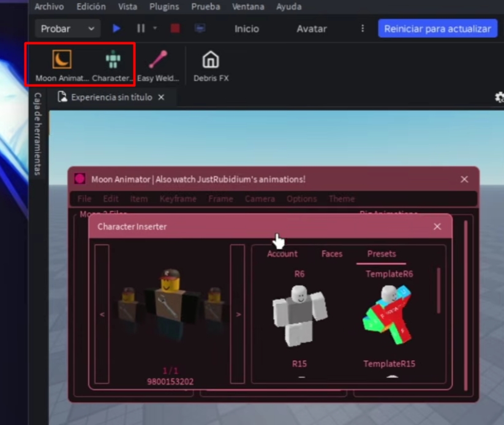The height and width of the screenshot is (425, 504).
Task: Close the Moon Animator window
Action: (464, 179)
